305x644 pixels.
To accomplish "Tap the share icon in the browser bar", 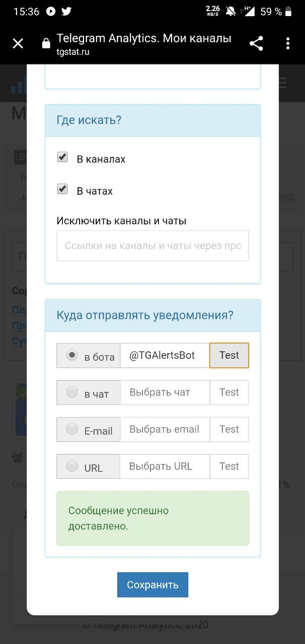I will (256, 44).
